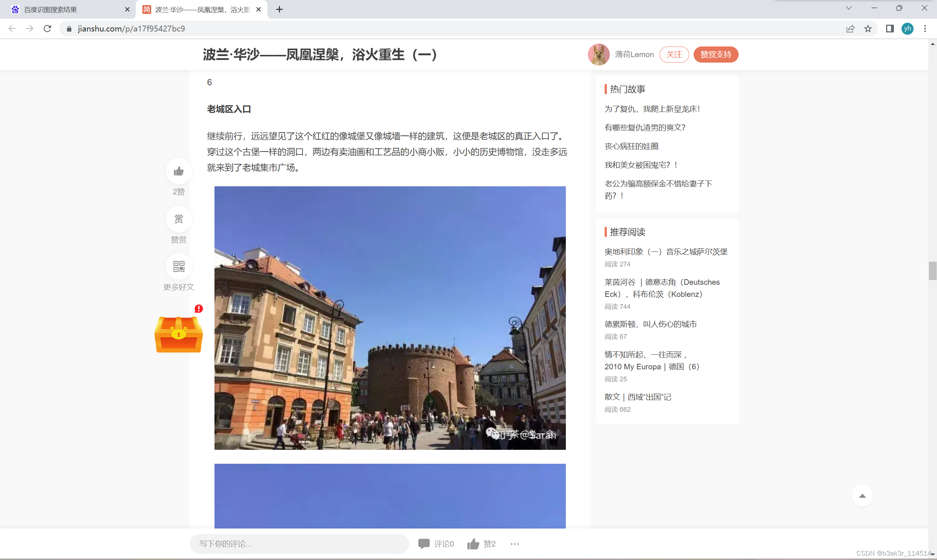Open a new browser tab
This screenshot has height=560, width=937.
(x=279, y=10)
